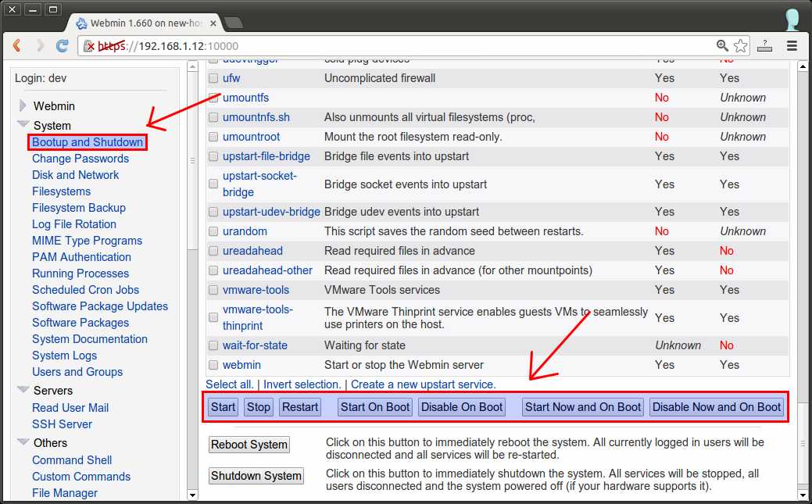Image resolution: width=812 pixels, height=504 pixels.
Task: Click the Stop button
Action: point(259,407)
